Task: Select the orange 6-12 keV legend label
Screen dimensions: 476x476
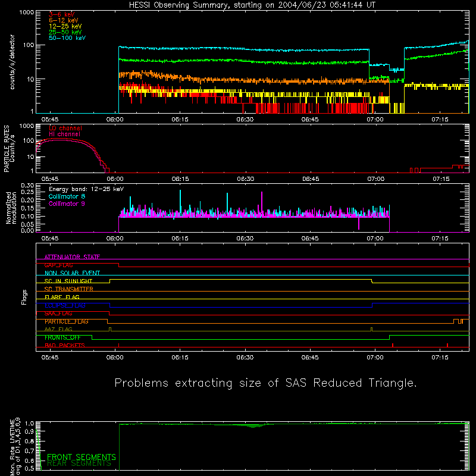Action: pos(64,20)
